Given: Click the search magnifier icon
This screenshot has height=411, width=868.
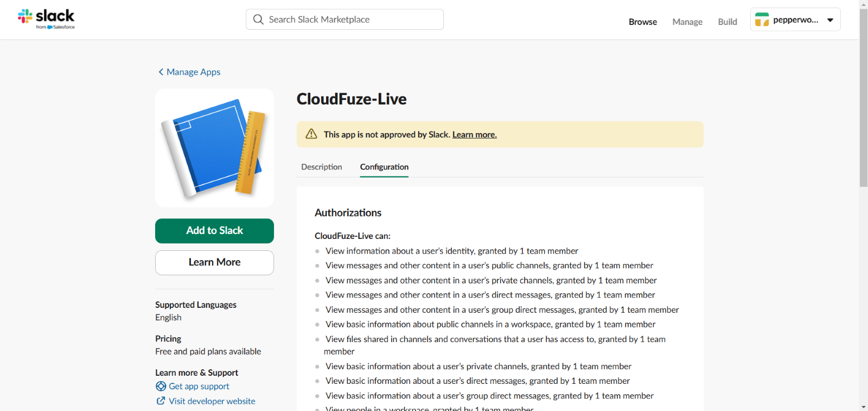Looking at the screenshot, I should (x=258, y=20).
